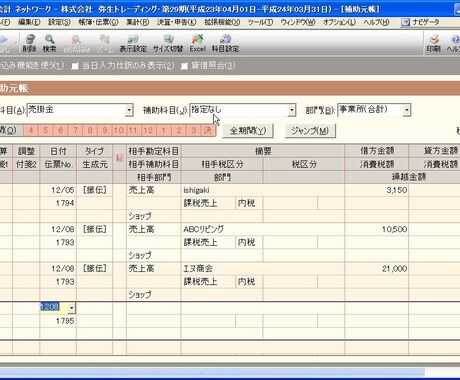Image resolution: width=460 pixels, height=380 pixels.
Task: Open the ツール(T) menu
Action: tap(260, 22)
